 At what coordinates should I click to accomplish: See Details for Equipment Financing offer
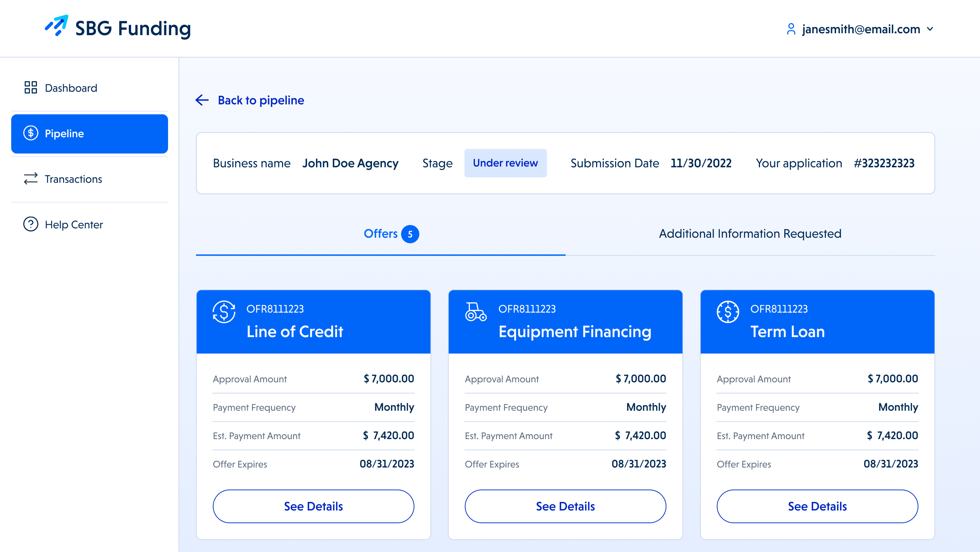(565, 506)
